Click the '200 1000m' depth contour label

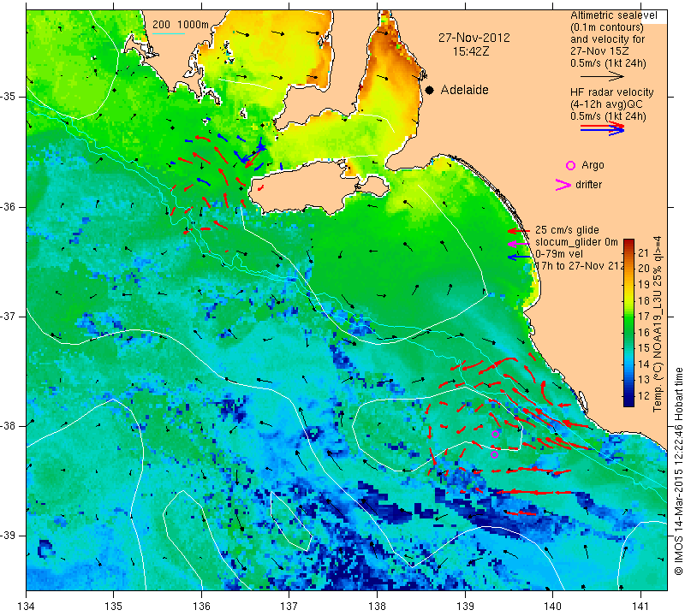(x=181, y=25)
